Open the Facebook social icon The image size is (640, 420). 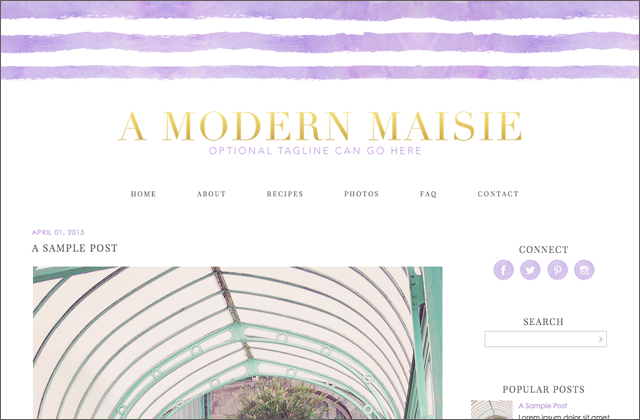[x=503, y=270]
